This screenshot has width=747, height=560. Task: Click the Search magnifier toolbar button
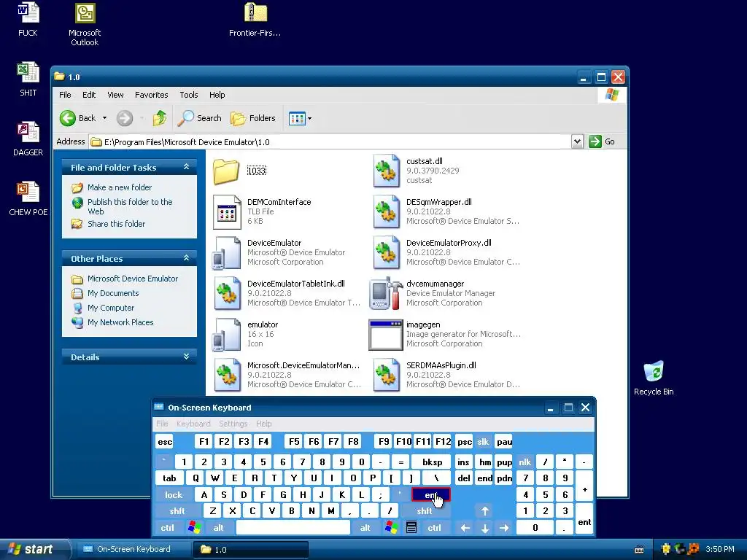click(199, 118)
